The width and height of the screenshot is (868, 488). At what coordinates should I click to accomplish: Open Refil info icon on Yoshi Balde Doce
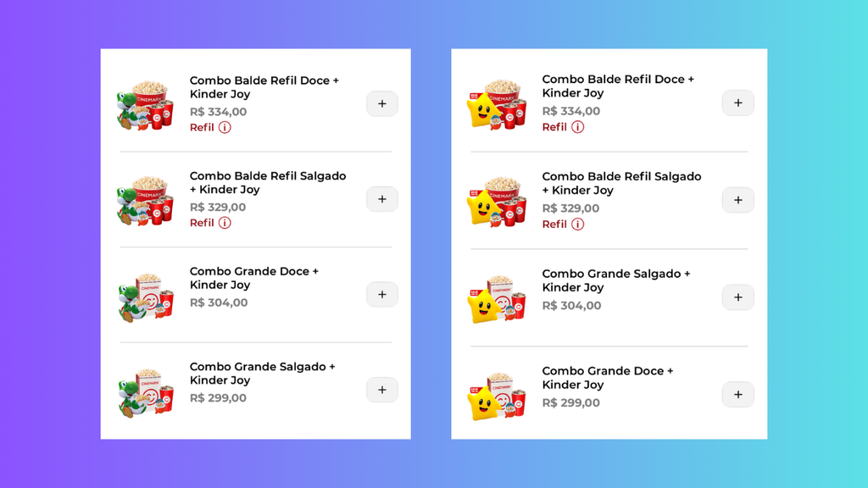click(x=225, y=128)
